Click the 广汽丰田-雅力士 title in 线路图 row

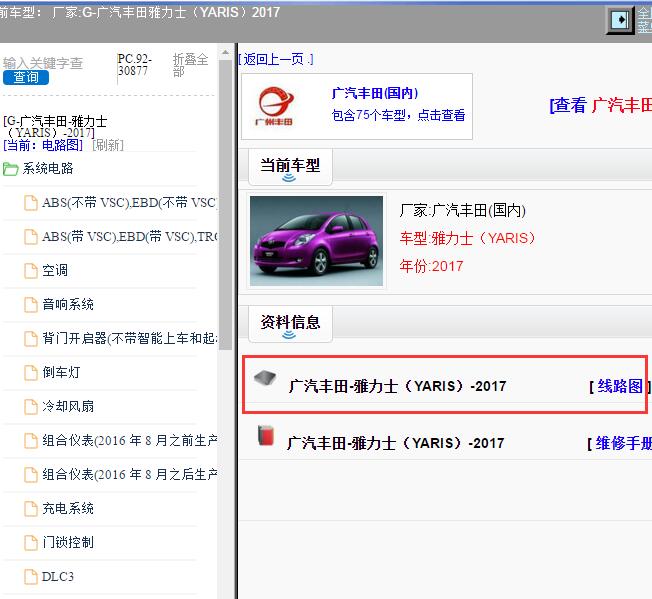[x=398, y=386]
